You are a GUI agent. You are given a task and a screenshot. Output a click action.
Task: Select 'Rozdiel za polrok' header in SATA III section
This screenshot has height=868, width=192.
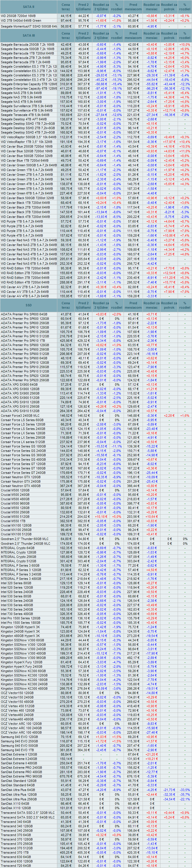[x=169, y=35]
